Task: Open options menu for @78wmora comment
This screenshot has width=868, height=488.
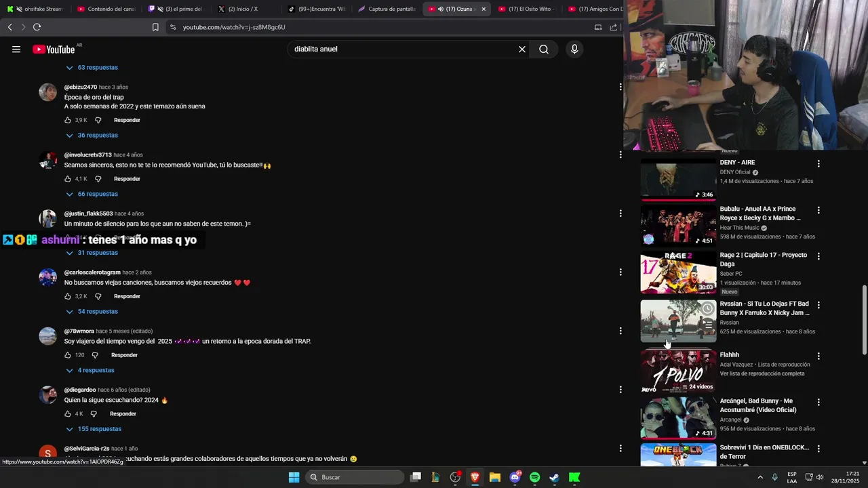Action: pos(620,331)
